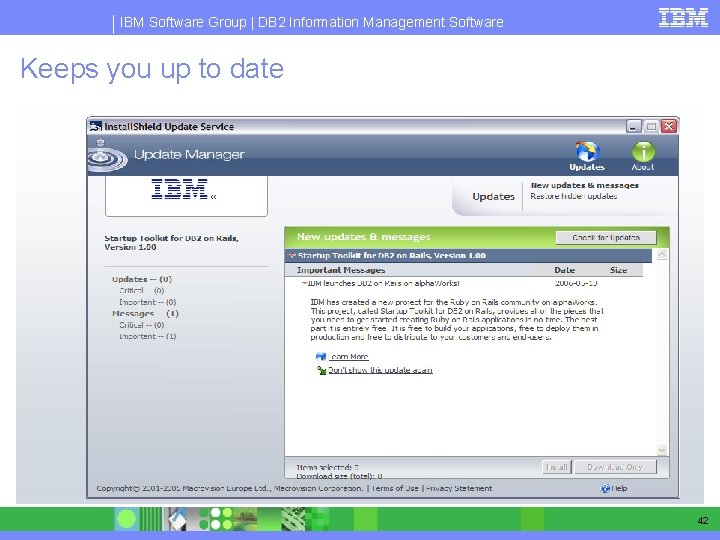Click the Date column header

coord(564,270)
